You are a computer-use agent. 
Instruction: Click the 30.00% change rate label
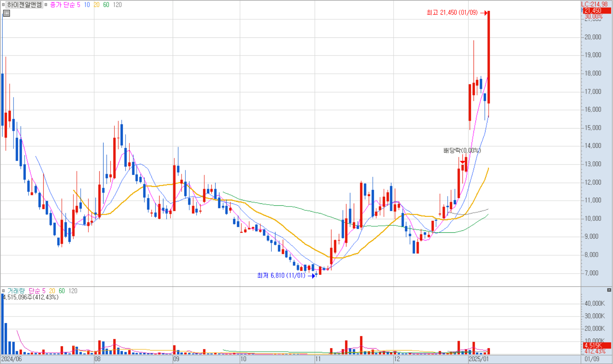(593, 16)
